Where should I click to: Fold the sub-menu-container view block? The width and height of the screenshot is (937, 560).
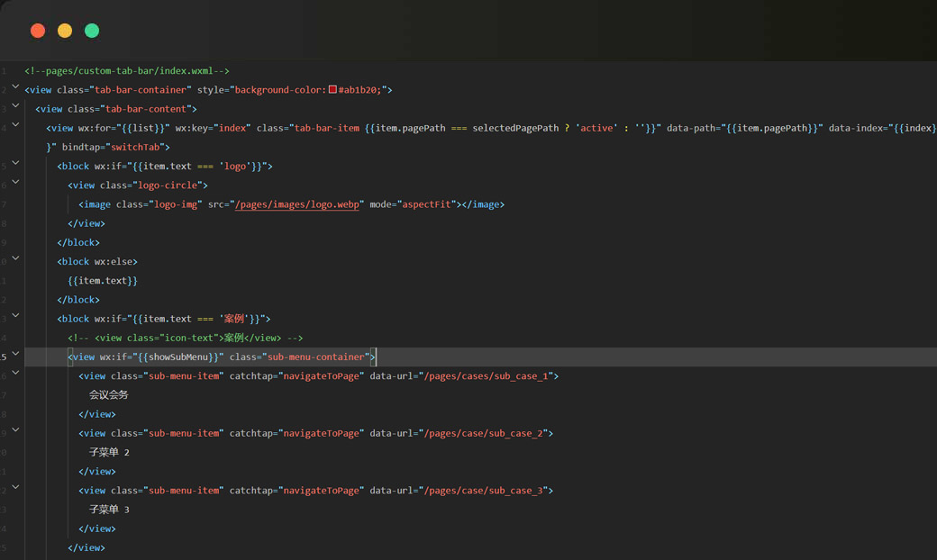(x=15, y=354)
